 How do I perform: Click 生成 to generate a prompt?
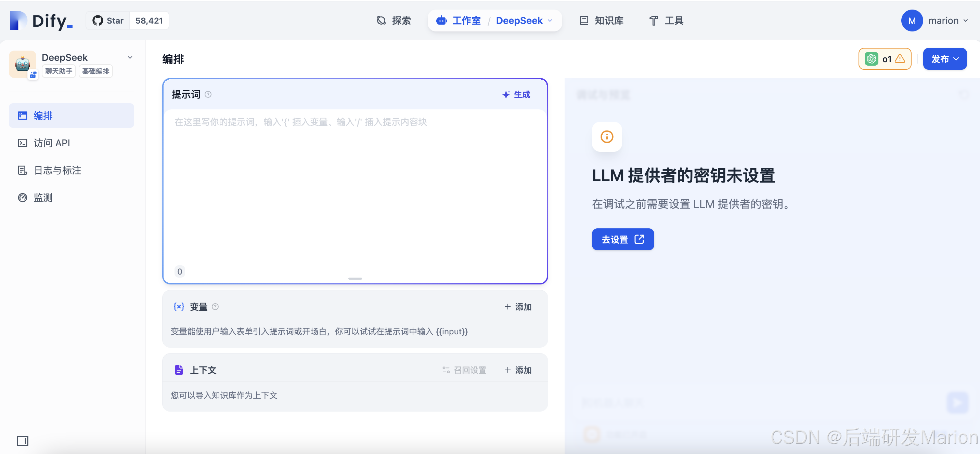516,94
